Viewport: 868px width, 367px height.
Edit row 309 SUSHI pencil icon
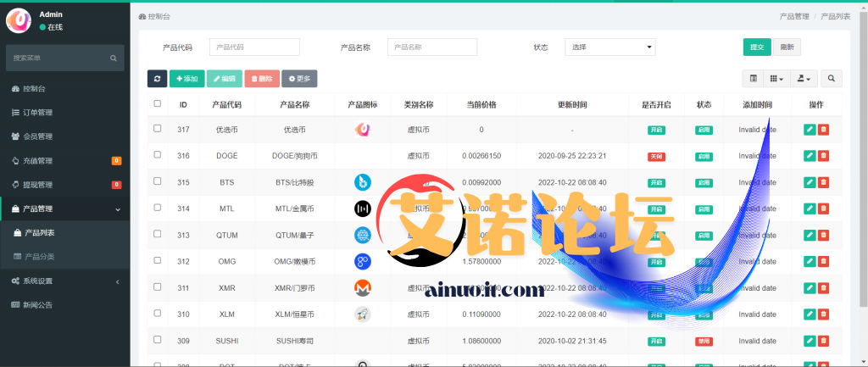pos(810,341)
